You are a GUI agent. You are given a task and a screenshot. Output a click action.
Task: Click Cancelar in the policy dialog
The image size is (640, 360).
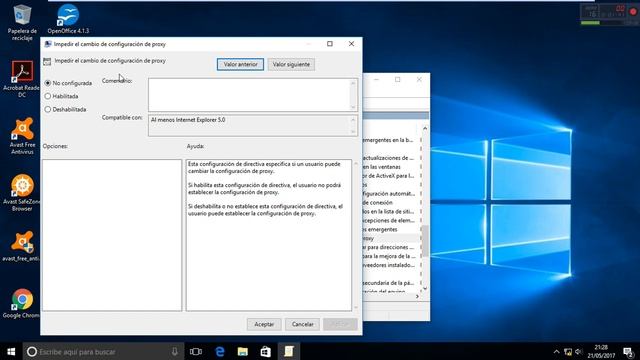click(302, 324)
